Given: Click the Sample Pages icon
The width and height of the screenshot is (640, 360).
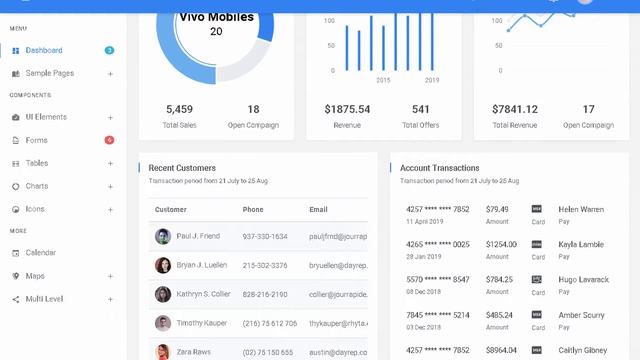Looking at the screenshot, I should click(x=16, y=74).
